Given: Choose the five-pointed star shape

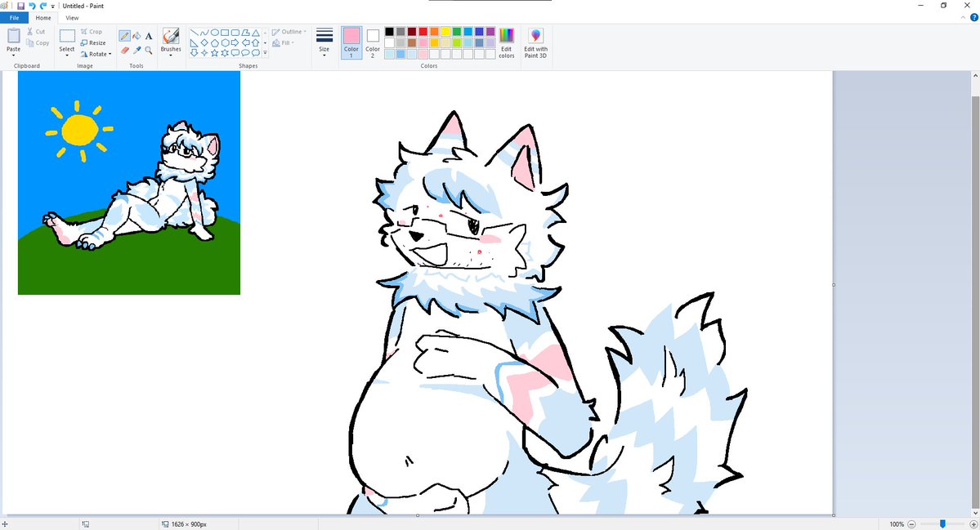Looking at the screenshot, I should tap(214, 53).
